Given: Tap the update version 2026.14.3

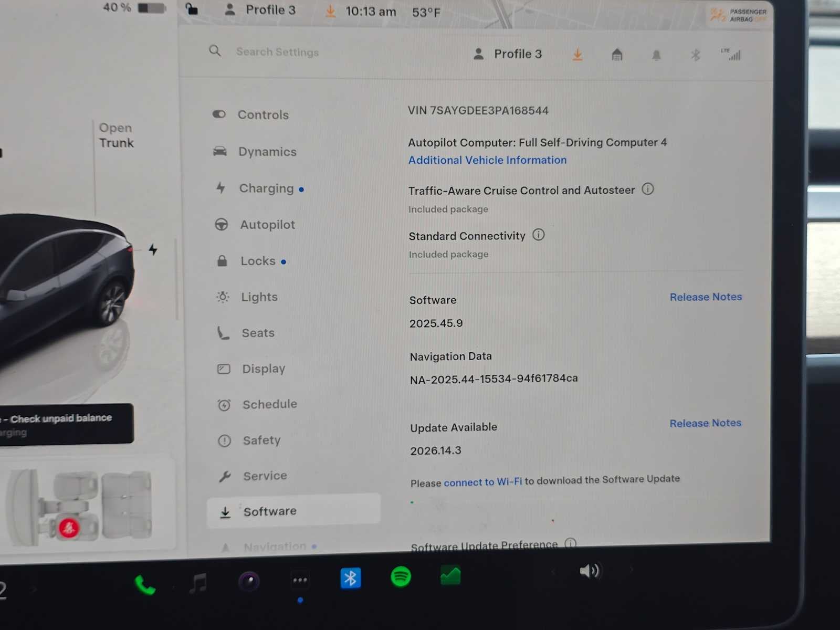Looking at the screenshot, I should tap(436, 450).
